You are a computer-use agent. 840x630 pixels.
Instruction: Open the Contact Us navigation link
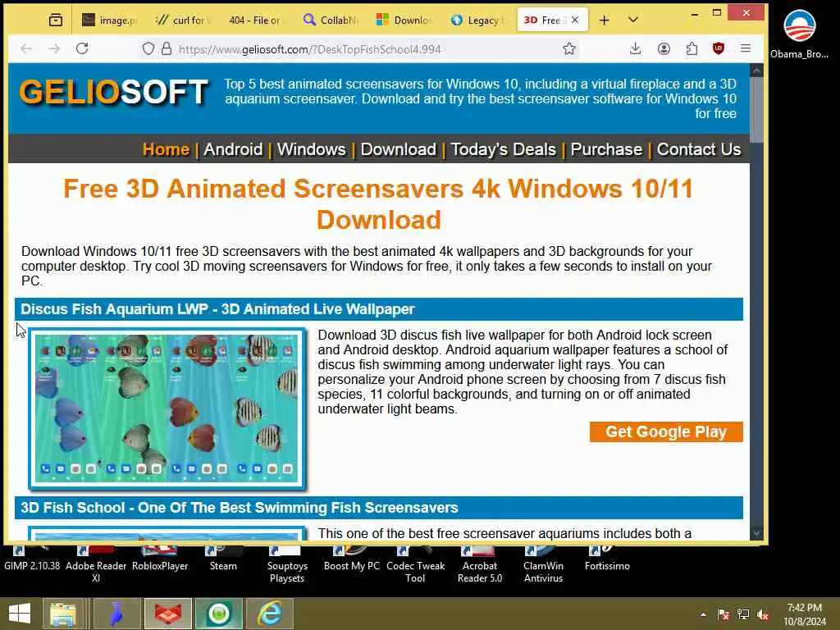tap(699, 149)
